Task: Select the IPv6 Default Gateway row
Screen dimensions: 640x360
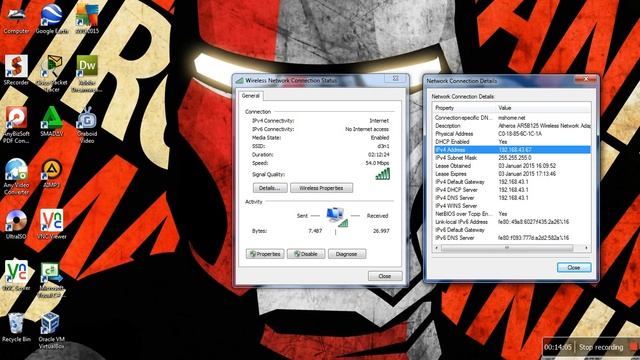Action: pos(512,230)
